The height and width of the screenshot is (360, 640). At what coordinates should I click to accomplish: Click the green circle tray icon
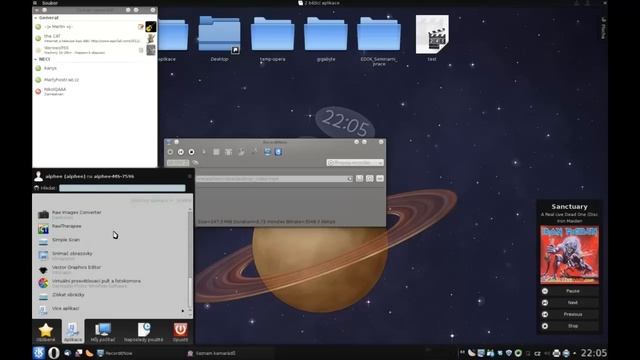[518, 353]
